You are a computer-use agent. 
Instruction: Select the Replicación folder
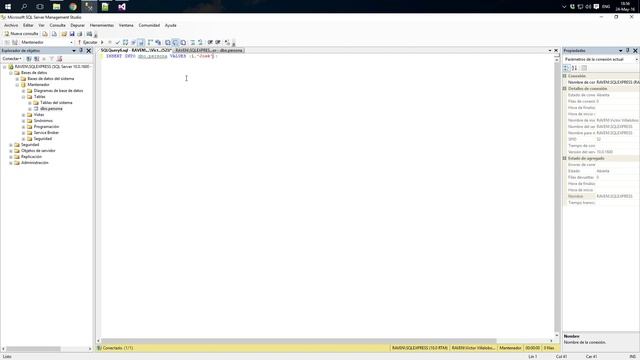click(31, 157)
